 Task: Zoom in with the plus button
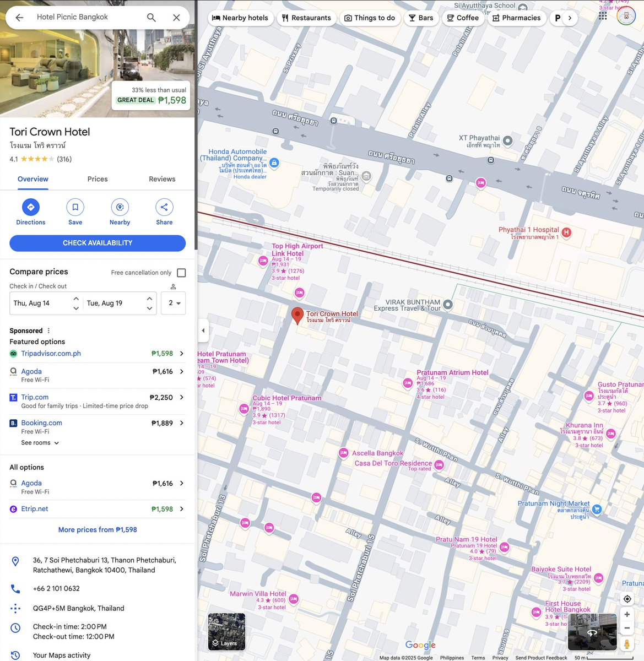coord(627,614)
